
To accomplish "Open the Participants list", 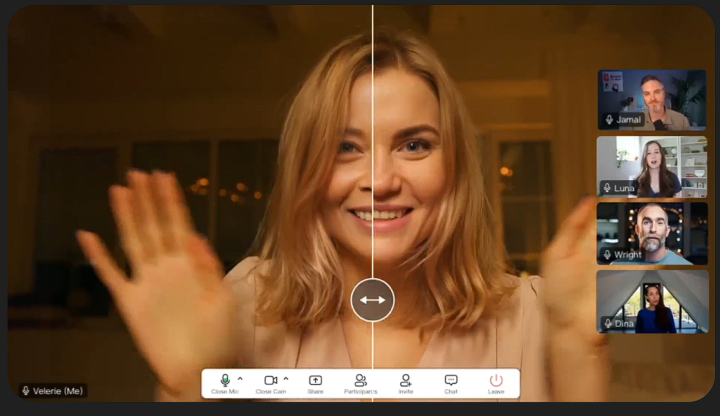I will point(360,381).
